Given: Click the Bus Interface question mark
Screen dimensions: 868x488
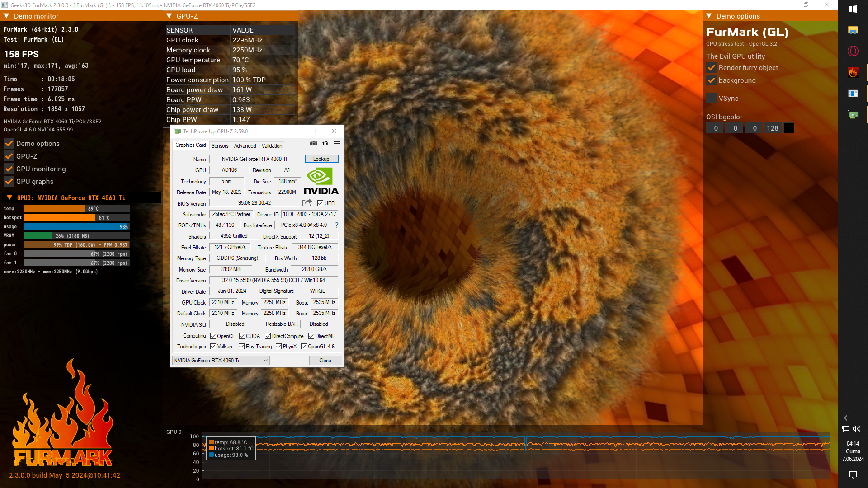Looking at the screenshot, I should [x=336, y=225].
